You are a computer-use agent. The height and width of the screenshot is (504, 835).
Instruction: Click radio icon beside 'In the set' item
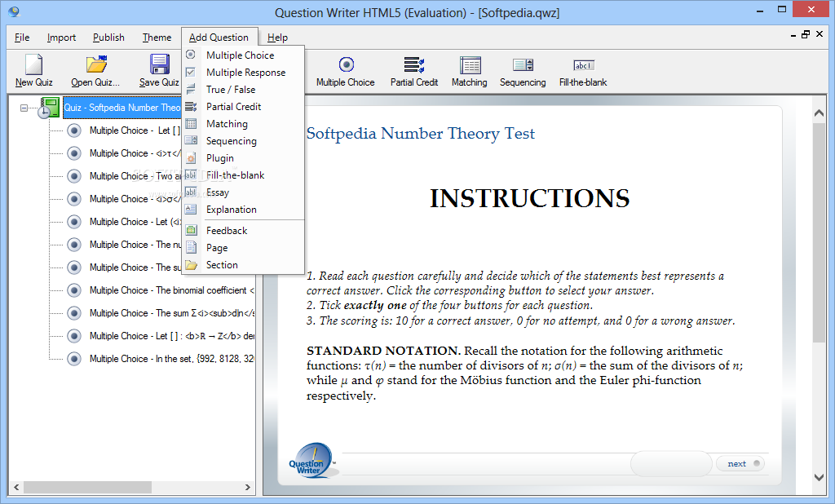click(x=74, y=359)
